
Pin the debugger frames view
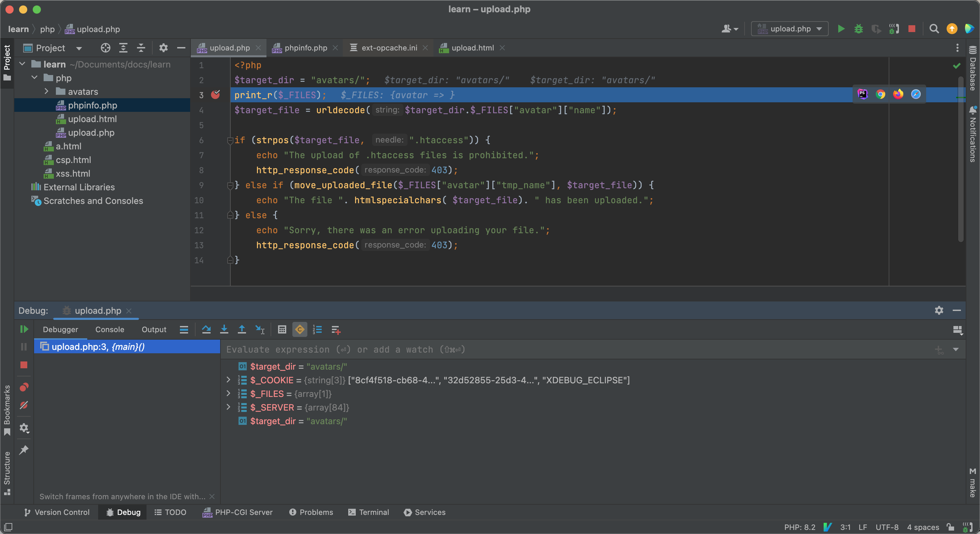24,450
